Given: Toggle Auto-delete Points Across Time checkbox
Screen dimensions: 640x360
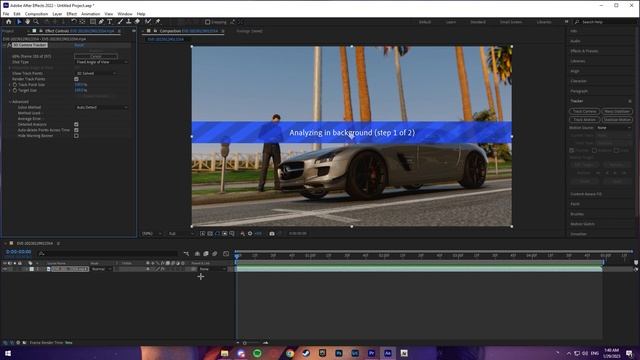Looking at the screenshot, I should point(76,130).
